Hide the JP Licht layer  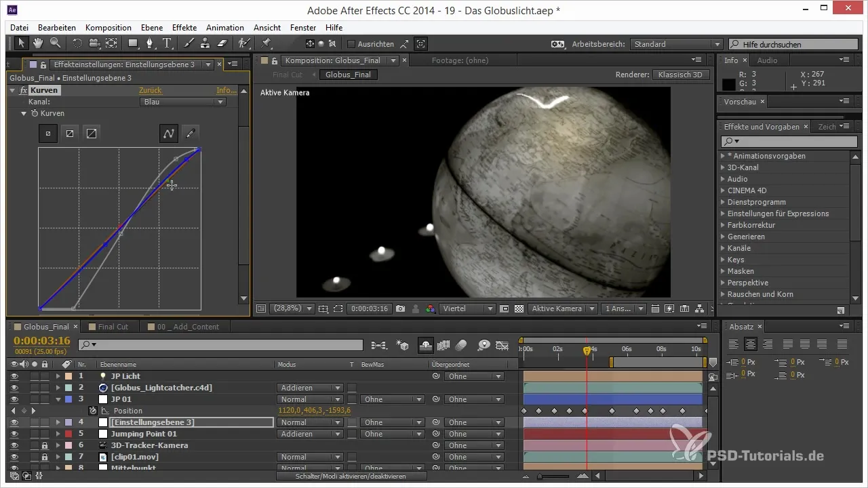[x=14, y=376]
